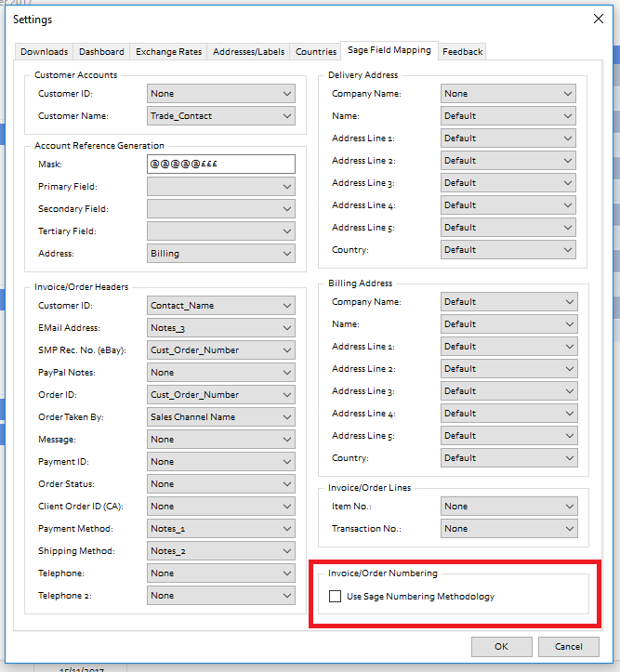
Task: Open Billing Address Line 1 dropdown
Action: coord(509,347)
